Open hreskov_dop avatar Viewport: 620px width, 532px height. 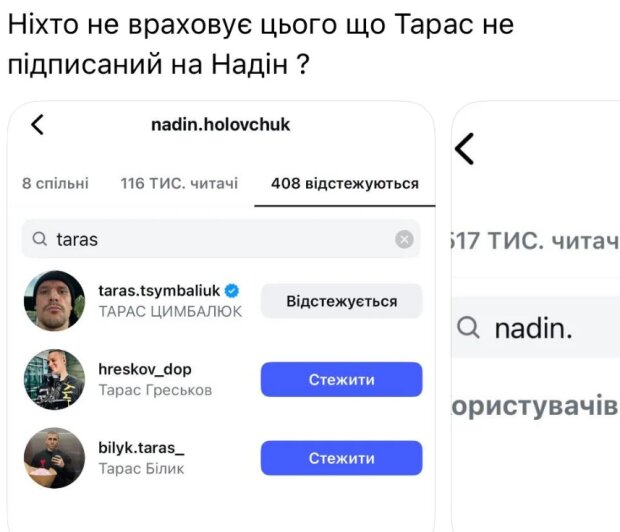pyautogui.click(x=54, y=379)
